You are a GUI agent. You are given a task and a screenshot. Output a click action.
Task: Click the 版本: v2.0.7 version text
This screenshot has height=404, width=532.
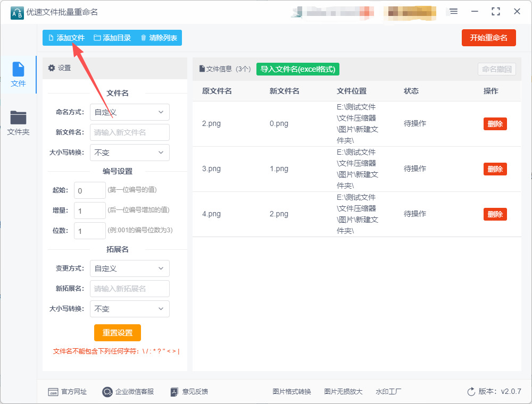[500, 391]
